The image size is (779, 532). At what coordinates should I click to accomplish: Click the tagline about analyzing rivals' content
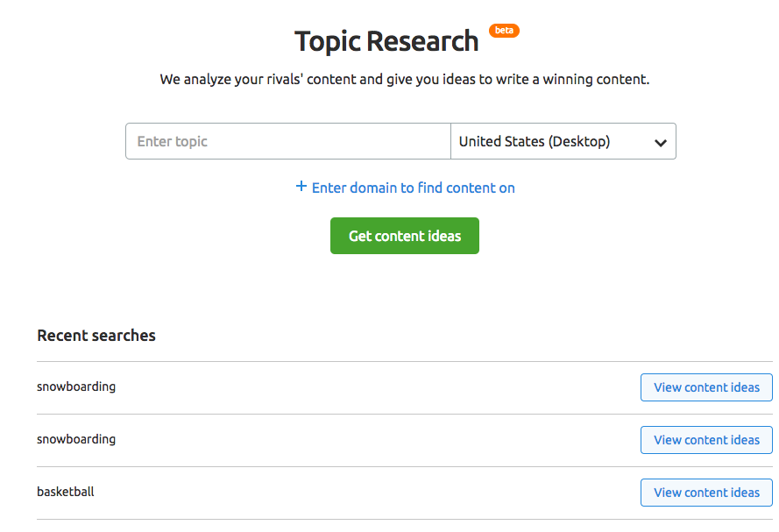coord(405,80)
